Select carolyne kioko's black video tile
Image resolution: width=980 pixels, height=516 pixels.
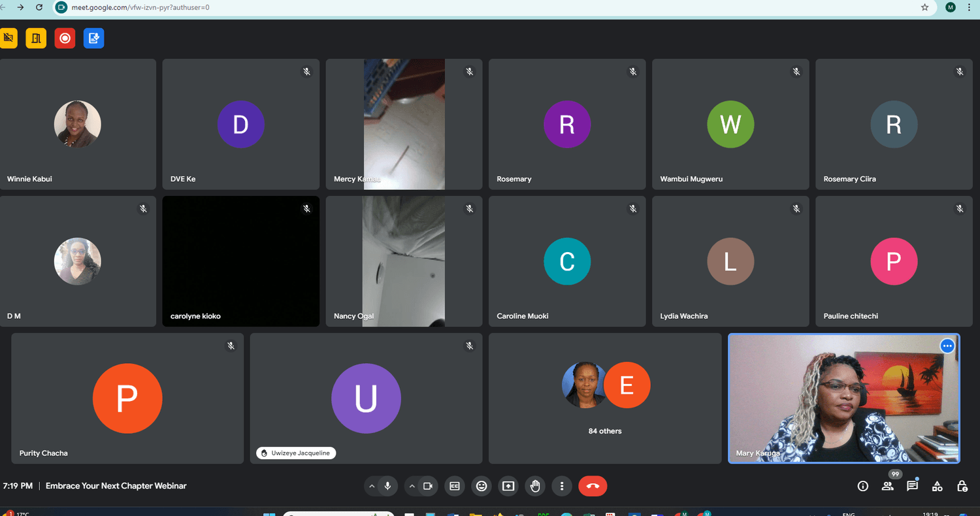(241, 261)
